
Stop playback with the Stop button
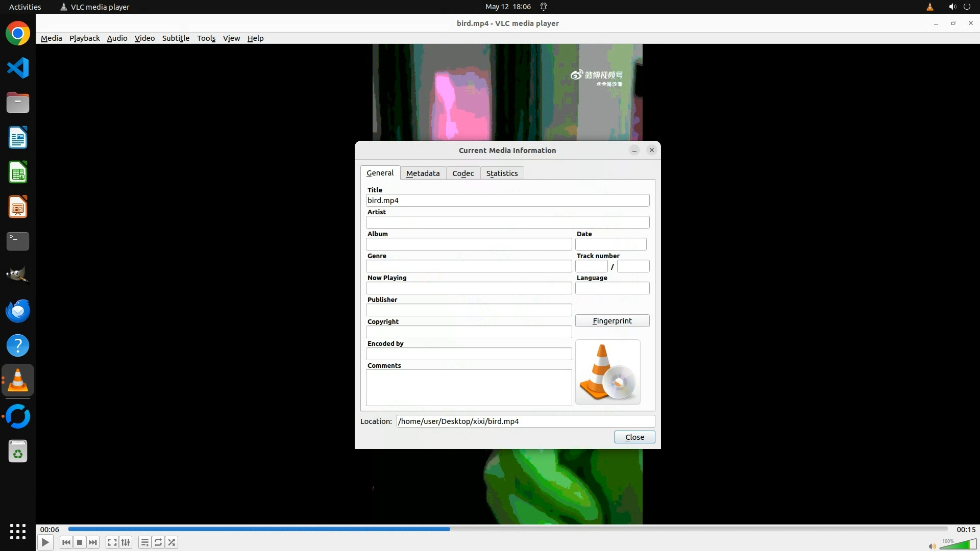click(80, 542)
